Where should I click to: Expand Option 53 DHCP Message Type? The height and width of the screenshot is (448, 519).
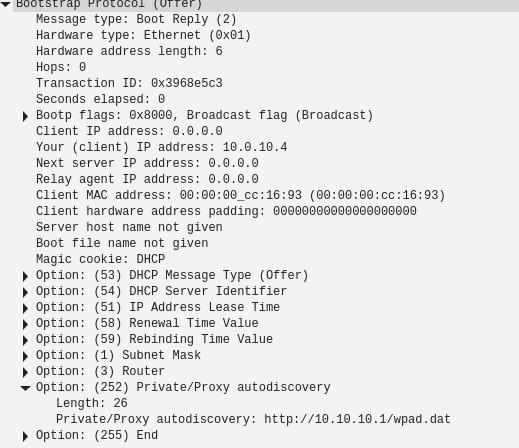pyautogui.click(x=25, y=276)
